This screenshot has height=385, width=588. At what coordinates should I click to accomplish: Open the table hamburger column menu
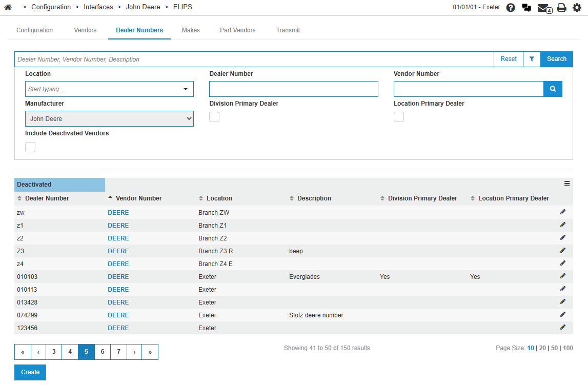(567, 184)
